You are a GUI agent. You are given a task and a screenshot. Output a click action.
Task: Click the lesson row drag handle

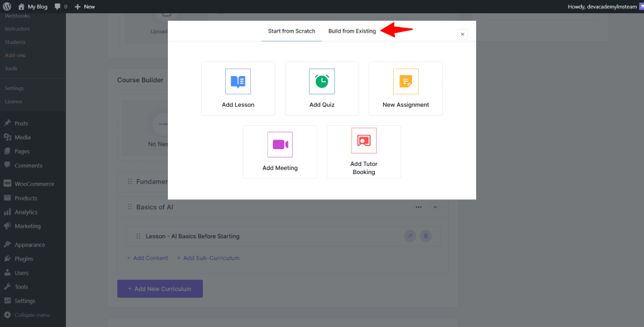(x=138, y=236)
